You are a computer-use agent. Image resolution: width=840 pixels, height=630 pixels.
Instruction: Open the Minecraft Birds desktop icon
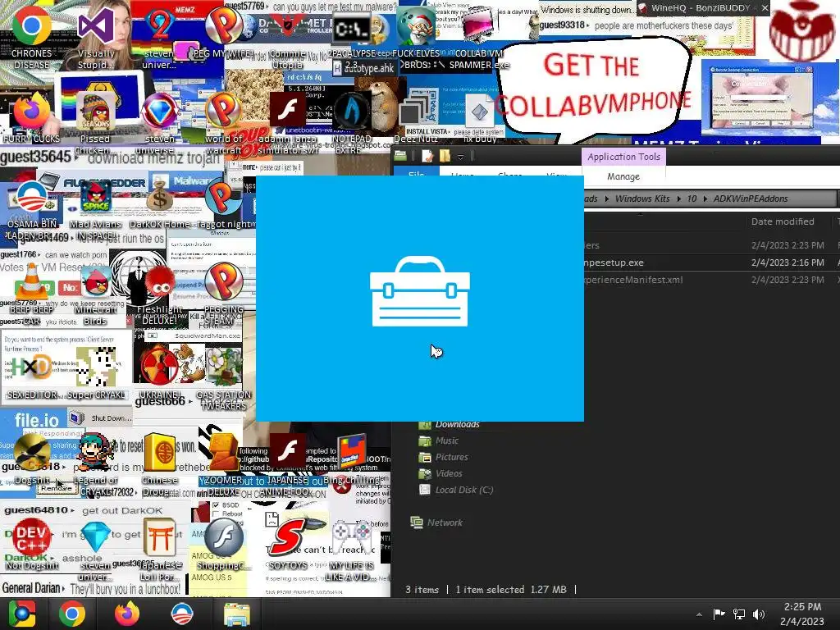tap(95, 294)
